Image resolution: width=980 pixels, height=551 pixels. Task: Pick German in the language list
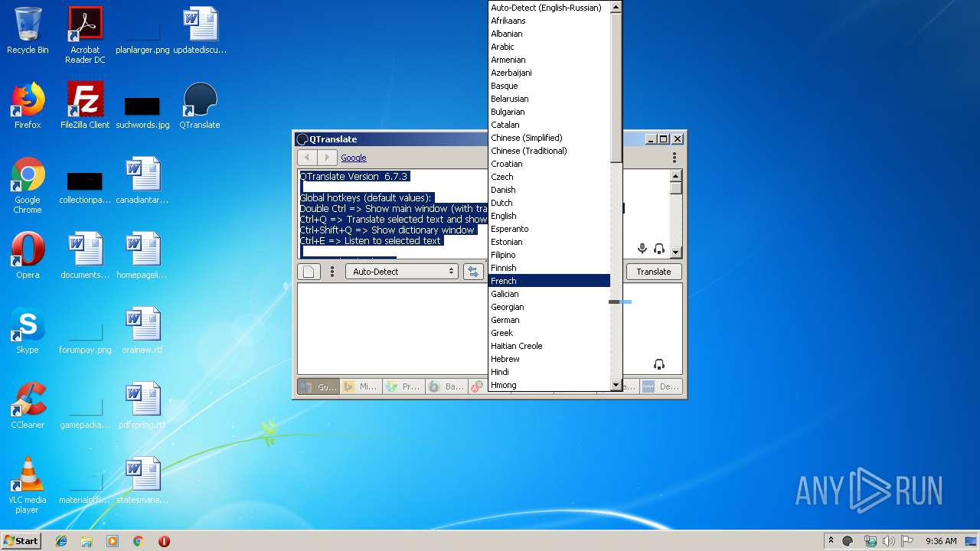[x=549, y=320]
